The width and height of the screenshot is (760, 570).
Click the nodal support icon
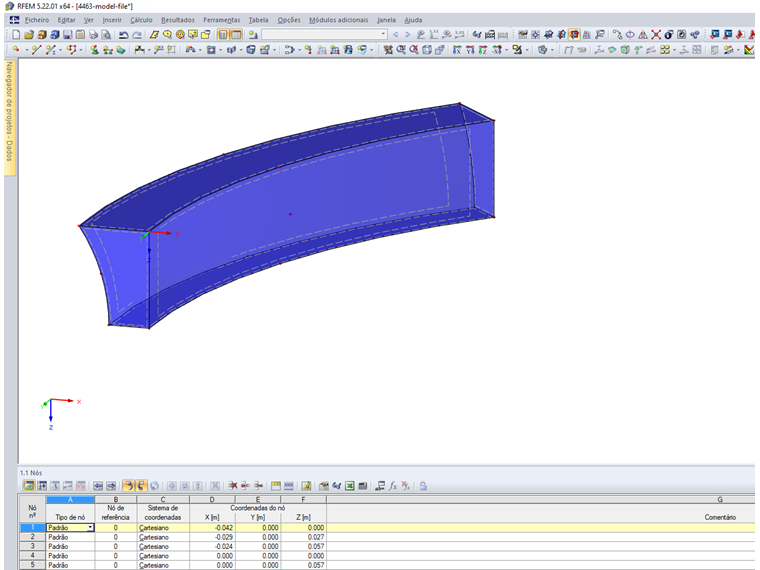[95, 49]
